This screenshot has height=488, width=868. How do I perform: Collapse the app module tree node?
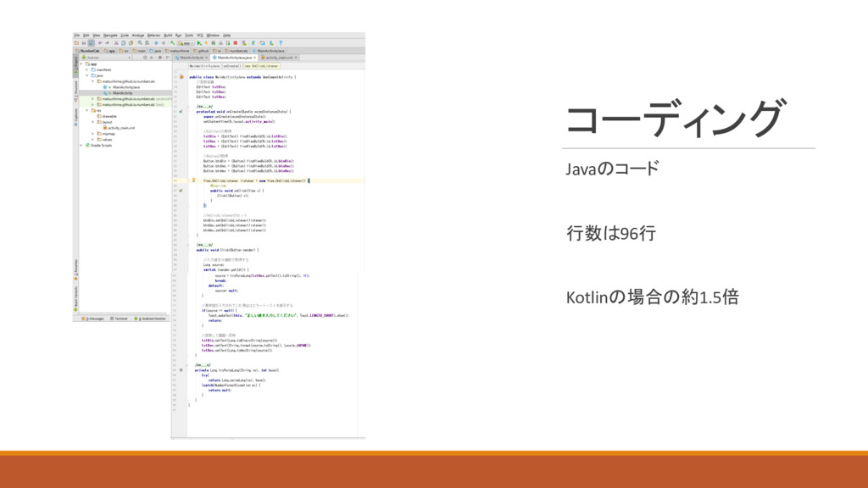point(81,64)
